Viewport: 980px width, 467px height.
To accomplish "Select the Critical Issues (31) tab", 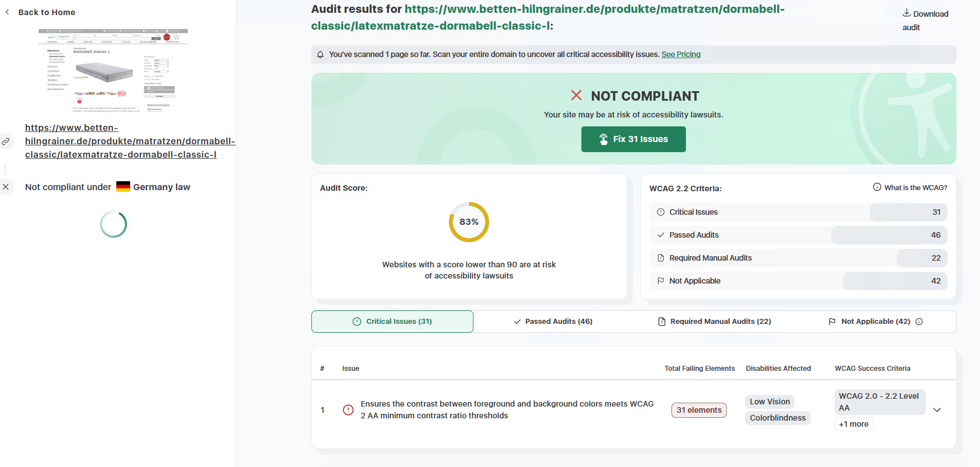I will (392, 322).
